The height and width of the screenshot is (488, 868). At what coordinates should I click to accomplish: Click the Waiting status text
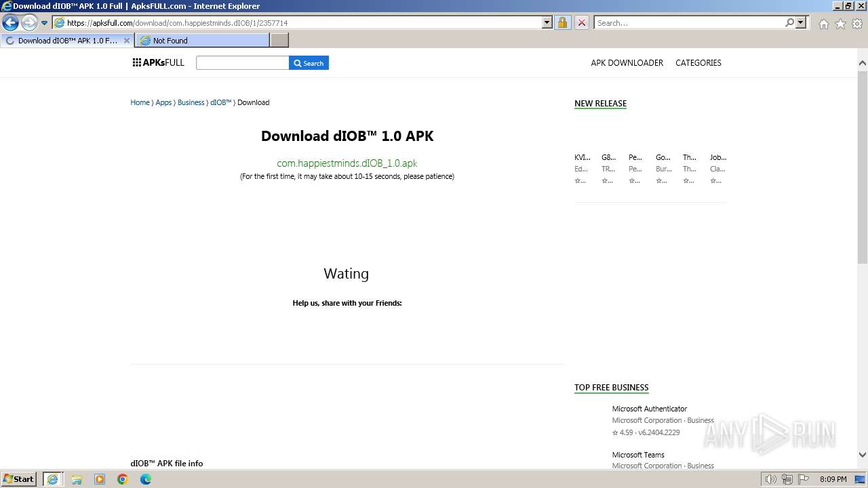coord(347,274)
